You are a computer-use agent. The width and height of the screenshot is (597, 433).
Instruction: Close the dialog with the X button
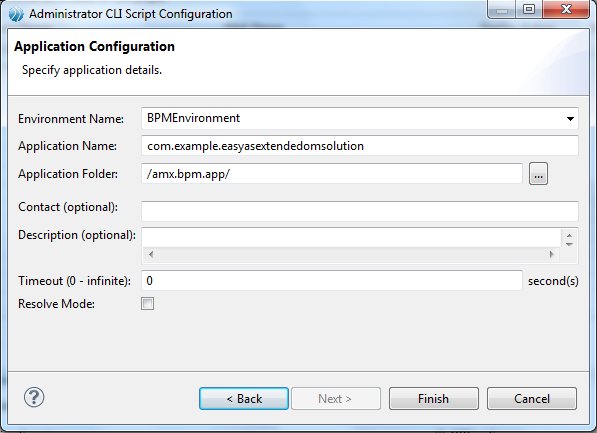tap(566, 9)
